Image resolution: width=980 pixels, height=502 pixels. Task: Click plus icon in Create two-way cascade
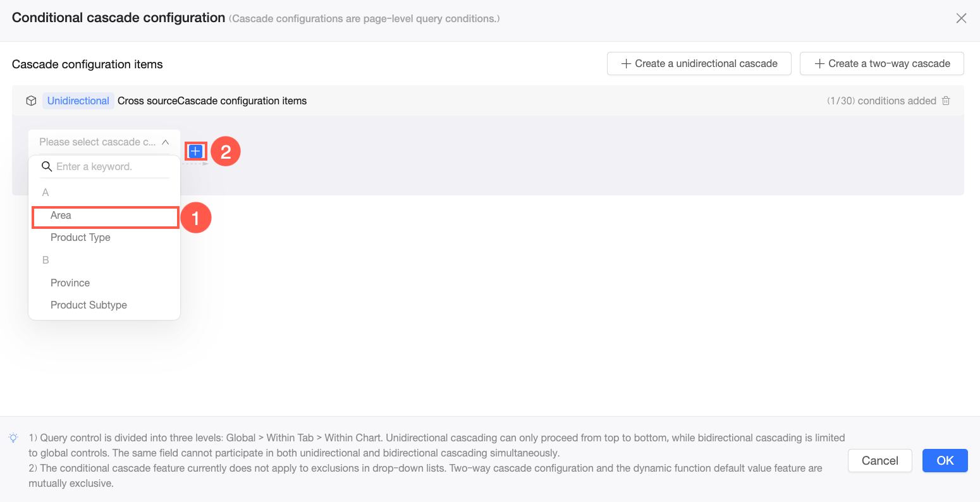point(819,64)
